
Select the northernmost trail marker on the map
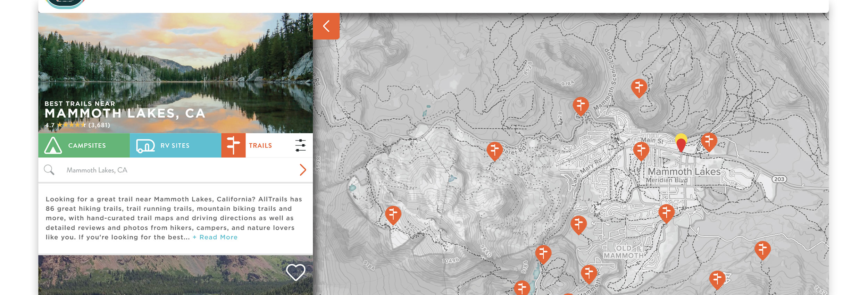point(639,88)
